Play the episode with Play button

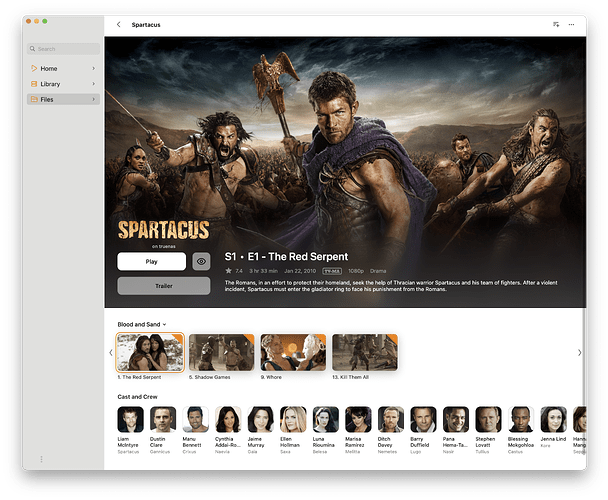[x=152, y=261]
